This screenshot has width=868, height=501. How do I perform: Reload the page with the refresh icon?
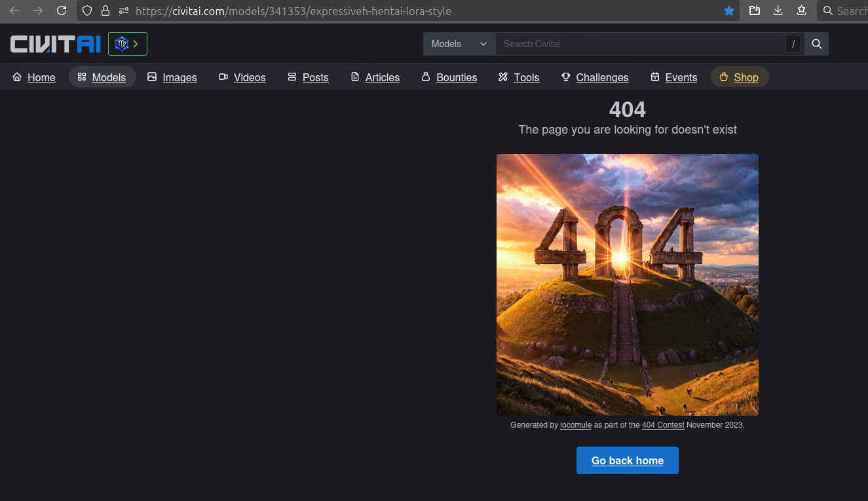click(x=62, y=10)
